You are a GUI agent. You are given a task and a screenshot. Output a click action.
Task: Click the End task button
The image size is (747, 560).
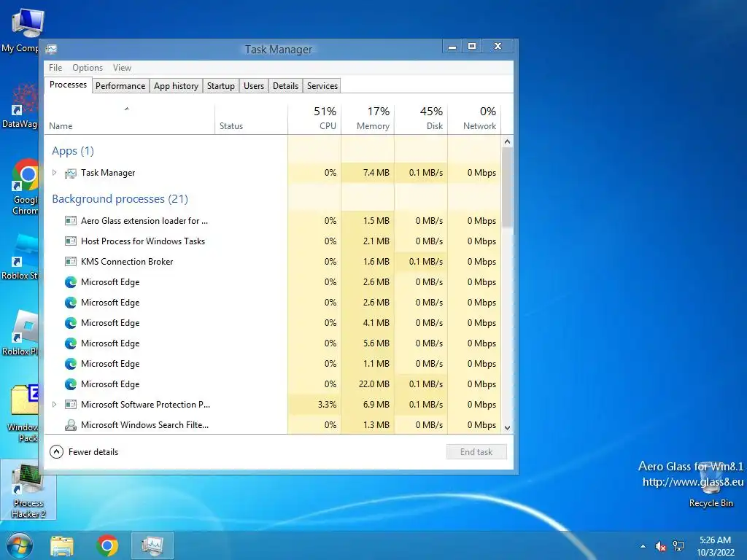pos(476,452)
